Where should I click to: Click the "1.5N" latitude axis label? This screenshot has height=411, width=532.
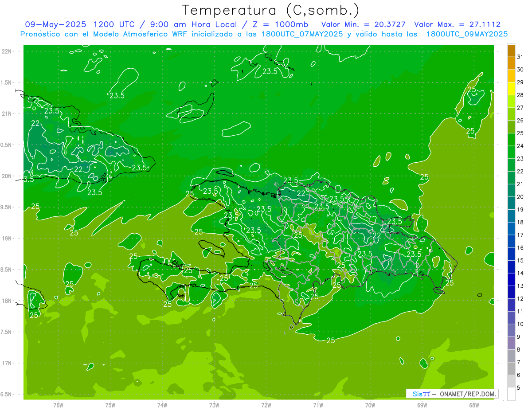(x=6, y=82)
